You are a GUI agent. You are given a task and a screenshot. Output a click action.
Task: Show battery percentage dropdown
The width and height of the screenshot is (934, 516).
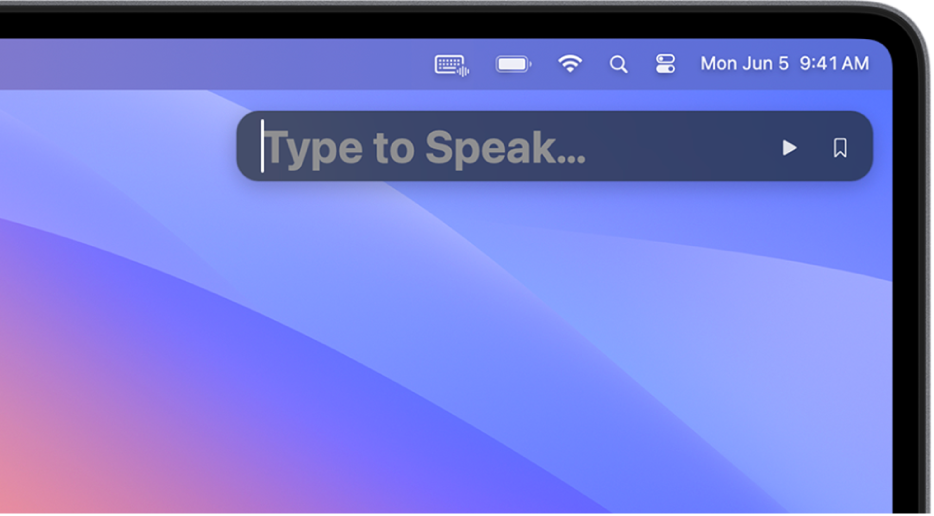point(513,65)
